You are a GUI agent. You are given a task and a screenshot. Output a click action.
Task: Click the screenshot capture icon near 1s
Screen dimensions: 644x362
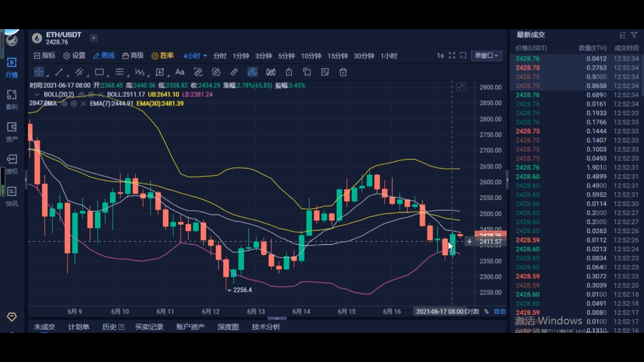tap(463, 55)
